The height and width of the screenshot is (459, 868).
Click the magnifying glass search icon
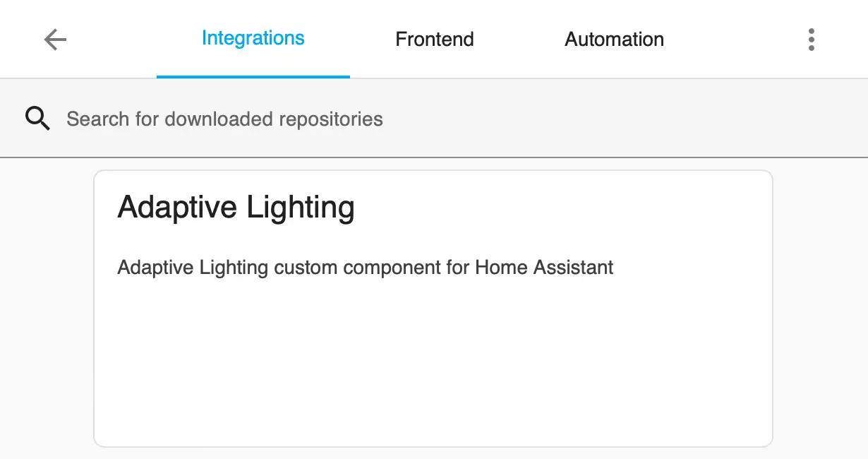coord(37,119)
